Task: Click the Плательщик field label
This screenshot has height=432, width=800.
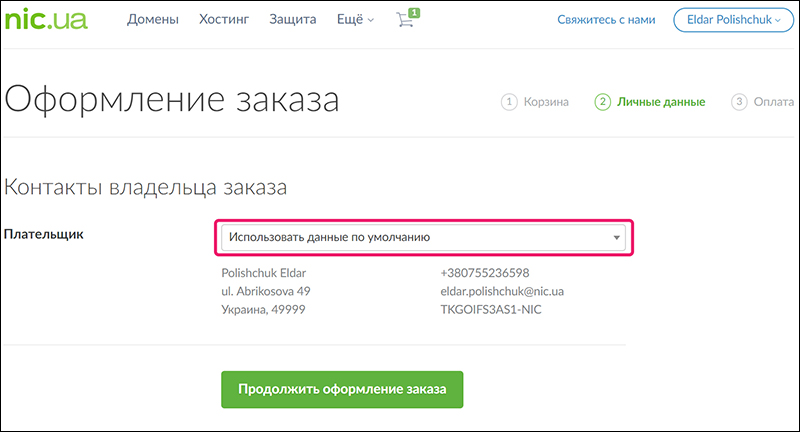Action: pyautogui.click(x=43, y=234)
